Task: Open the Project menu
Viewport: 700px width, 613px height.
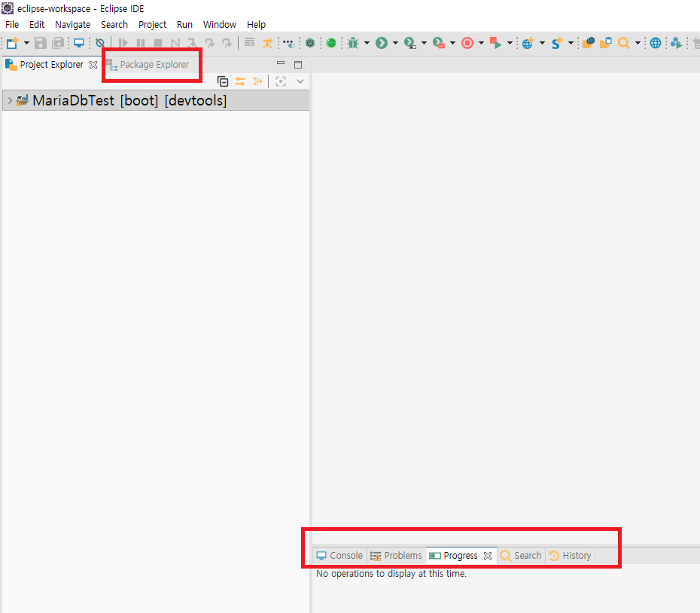Action: [x=152, y=25]
